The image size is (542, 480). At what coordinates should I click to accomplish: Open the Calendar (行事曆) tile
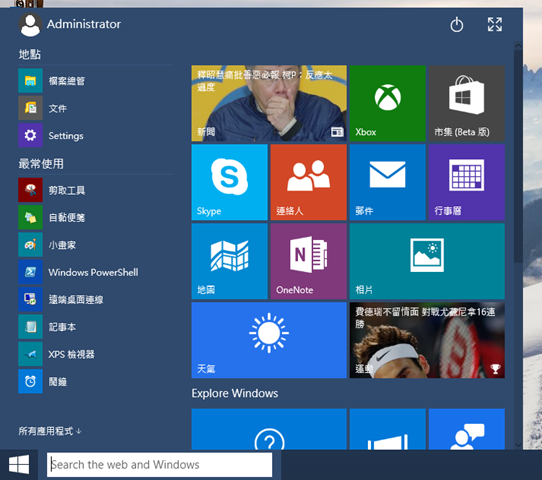467,182
